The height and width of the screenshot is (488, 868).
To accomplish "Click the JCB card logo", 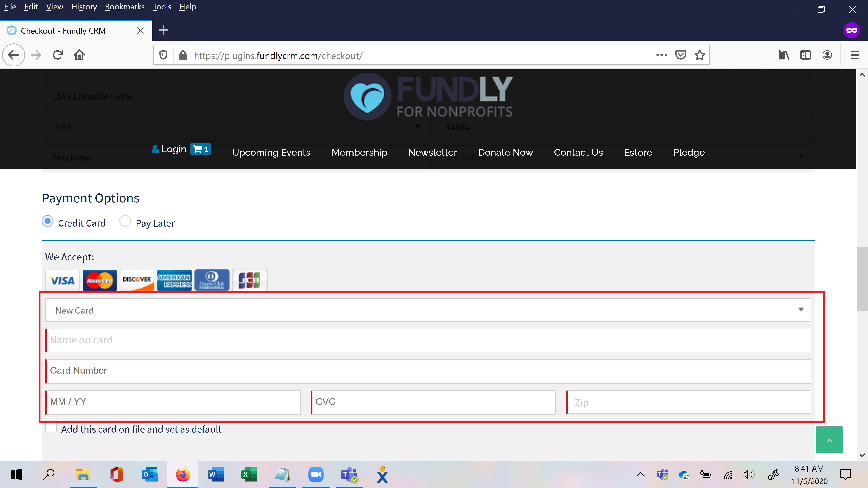I will (x=250, y=280).
